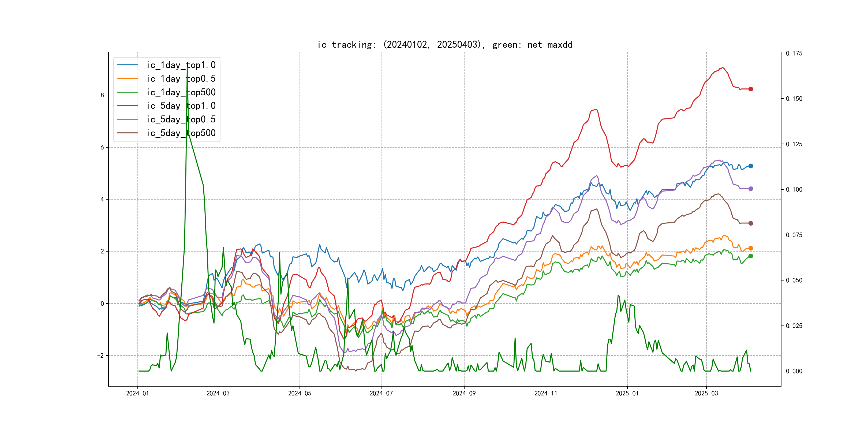Image resolution: width=868 pixels, height=434 pixels.
Task: Click left y-axis tick label −2
Action: click(101, 356)
